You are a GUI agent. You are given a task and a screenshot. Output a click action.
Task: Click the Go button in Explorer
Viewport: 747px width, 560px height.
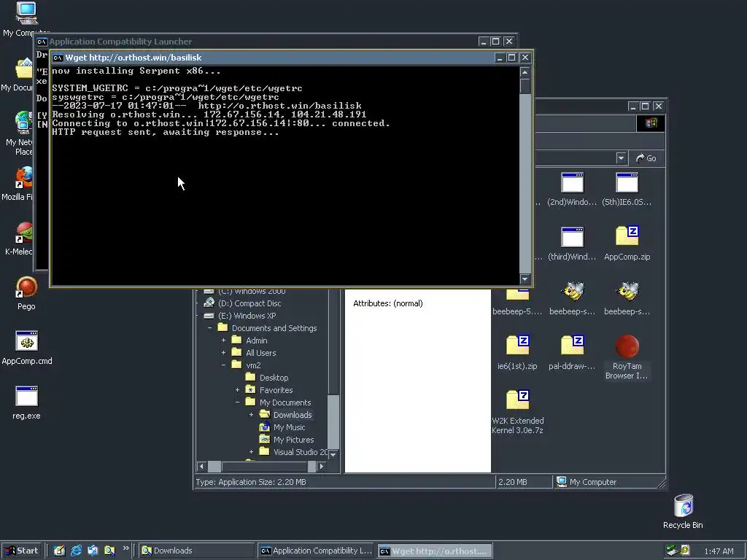646,158
